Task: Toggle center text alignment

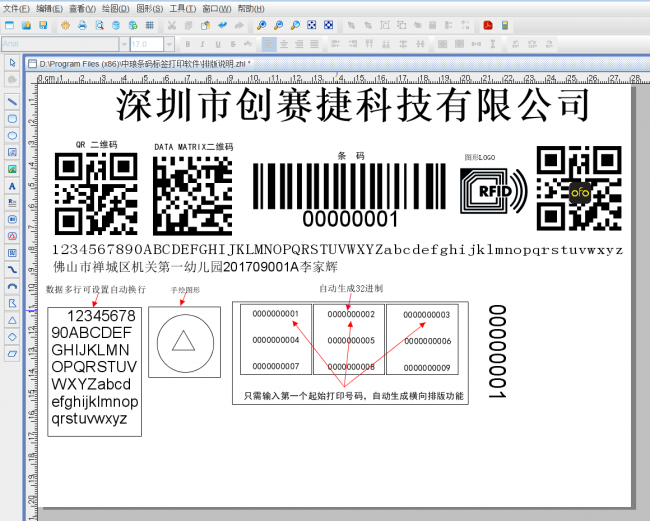Action: [x=284, y=44]
